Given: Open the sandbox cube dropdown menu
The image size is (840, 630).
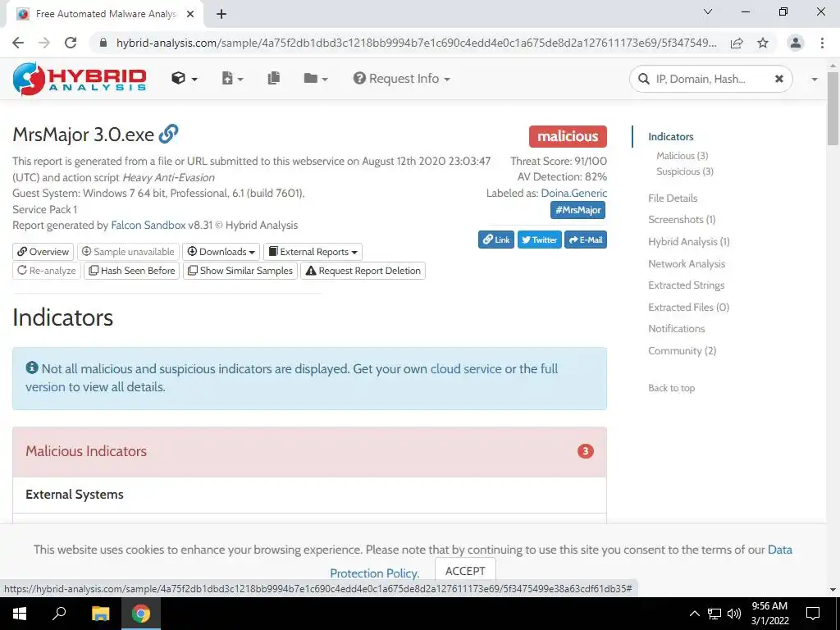Looking at the screenshot, I should point(185,79).
